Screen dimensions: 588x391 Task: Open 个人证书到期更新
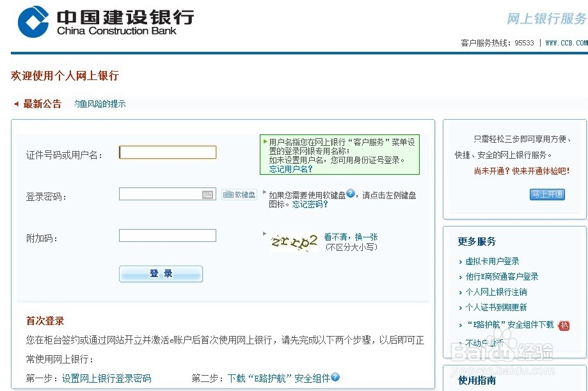click(x=495, y=308)
